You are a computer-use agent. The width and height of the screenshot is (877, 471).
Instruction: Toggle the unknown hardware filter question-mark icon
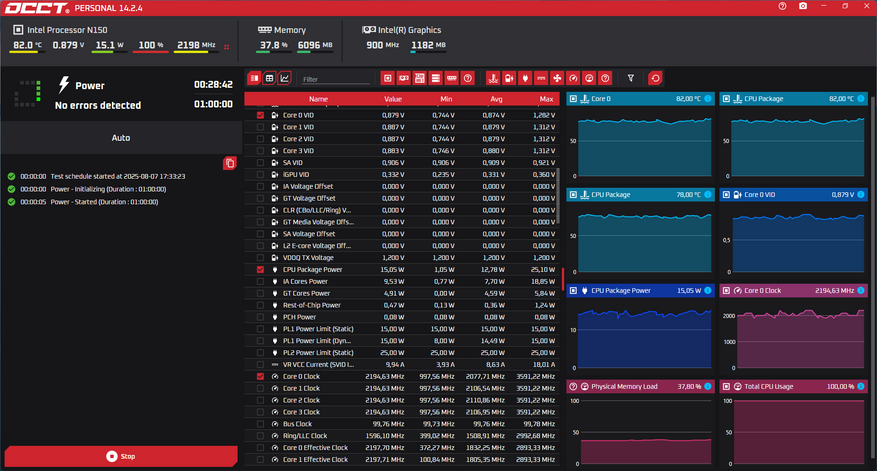pos(468,78)
